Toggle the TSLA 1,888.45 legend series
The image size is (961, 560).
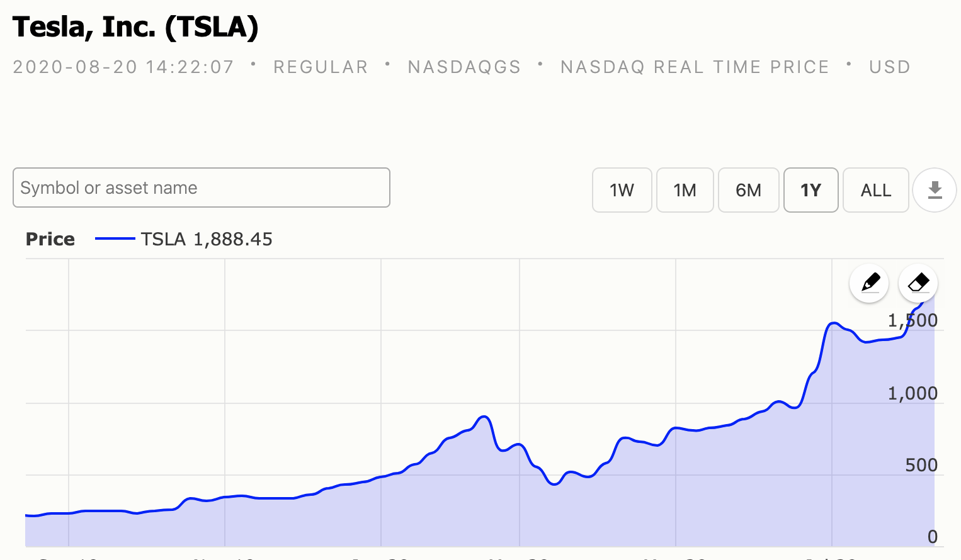[x=207, y=239]
